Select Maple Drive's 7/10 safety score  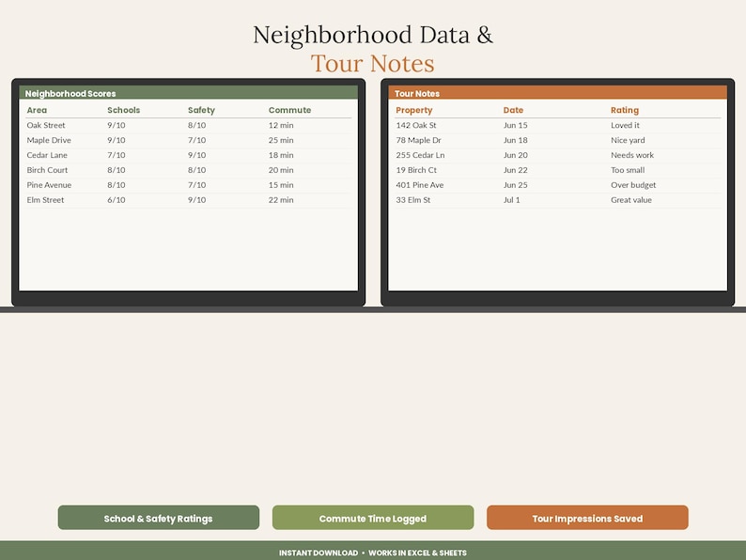coord(197,140)
